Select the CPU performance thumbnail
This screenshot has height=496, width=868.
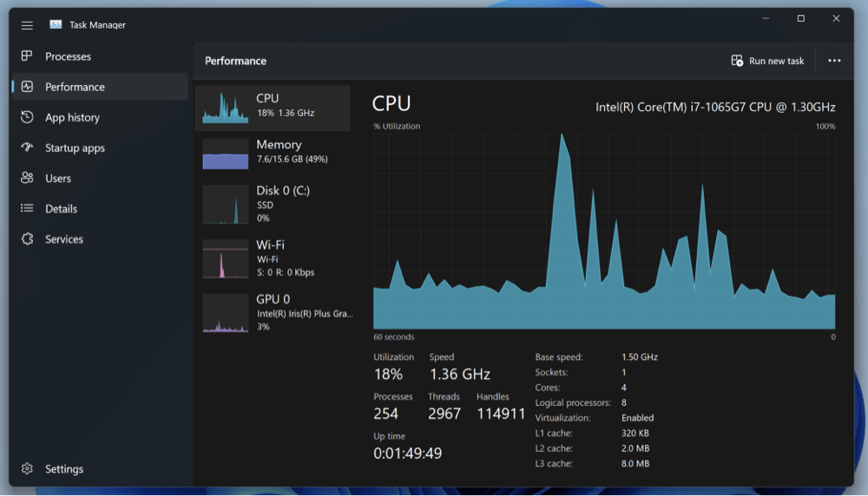click(226, 108)
